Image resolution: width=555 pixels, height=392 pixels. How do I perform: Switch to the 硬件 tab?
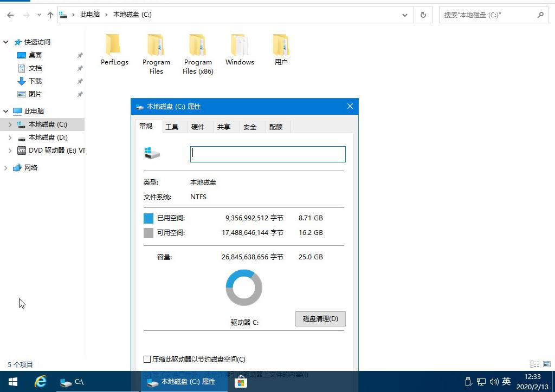pyautogui.click(x=198, y=127)
